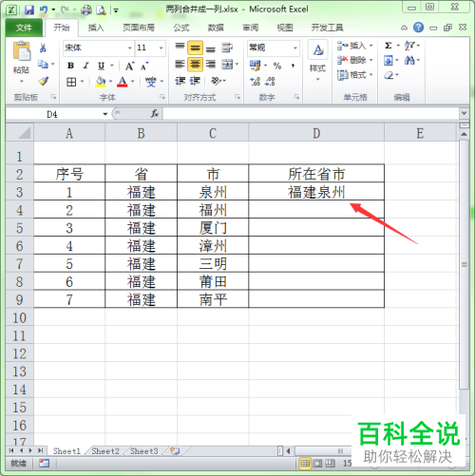The width and height of the screenshot is (475, 476).
Task: Click the Merge and Center icon
Action: [227, 65]
